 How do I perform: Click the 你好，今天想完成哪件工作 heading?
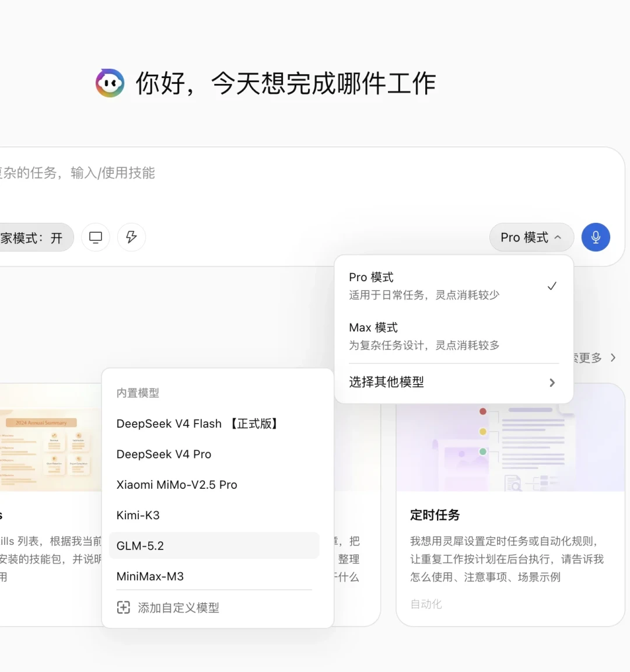[x=285, y=83]
